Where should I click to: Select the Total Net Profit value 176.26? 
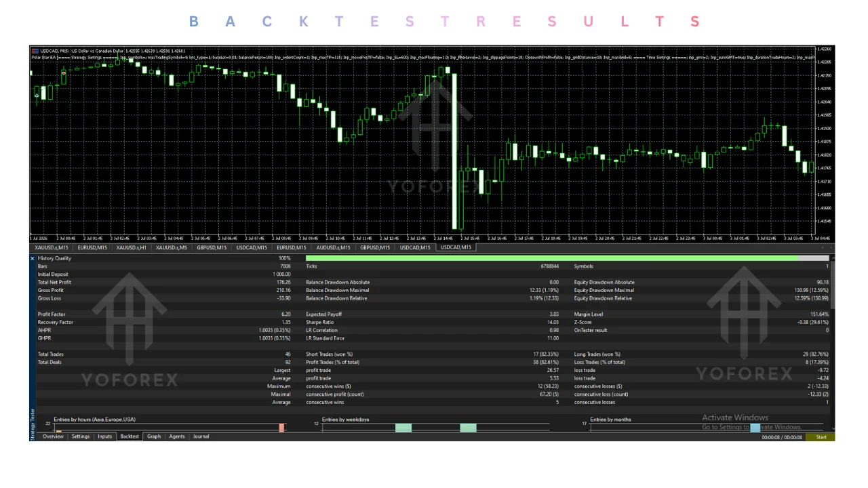point(283,282)
